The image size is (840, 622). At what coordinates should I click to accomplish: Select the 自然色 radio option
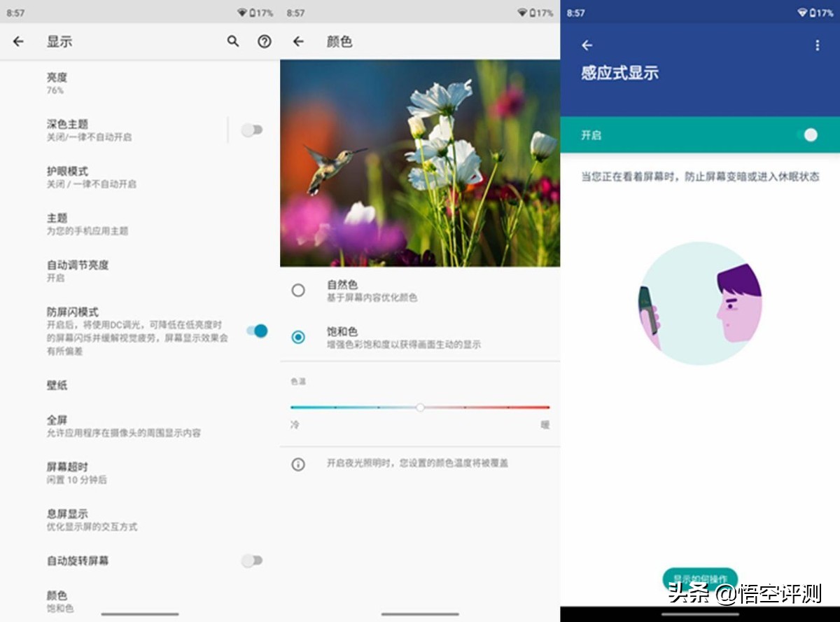click(298, 290)
